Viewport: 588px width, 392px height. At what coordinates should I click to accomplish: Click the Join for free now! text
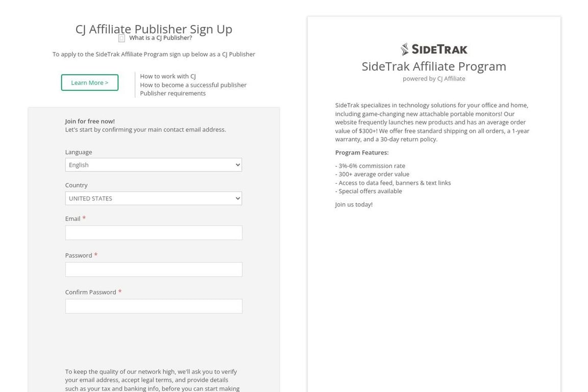pos(90,121)
